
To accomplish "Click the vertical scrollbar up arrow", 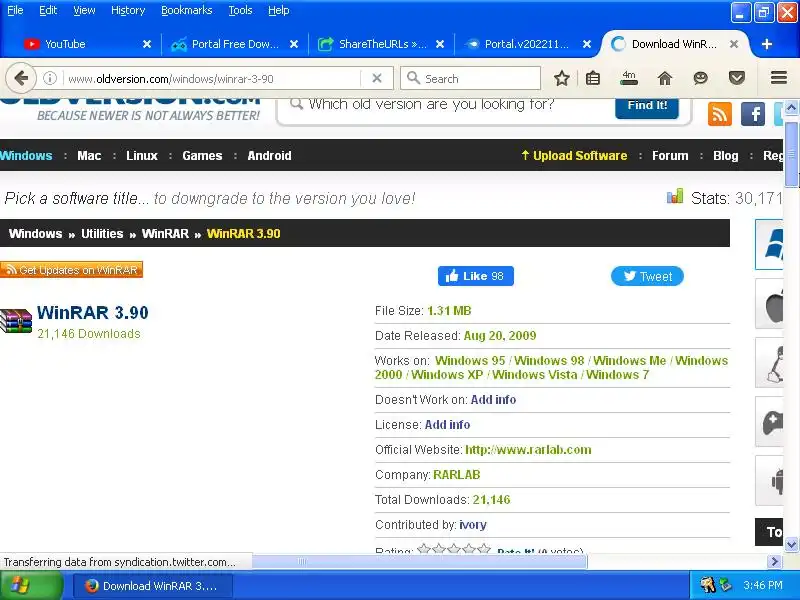I will pos(791,108).
